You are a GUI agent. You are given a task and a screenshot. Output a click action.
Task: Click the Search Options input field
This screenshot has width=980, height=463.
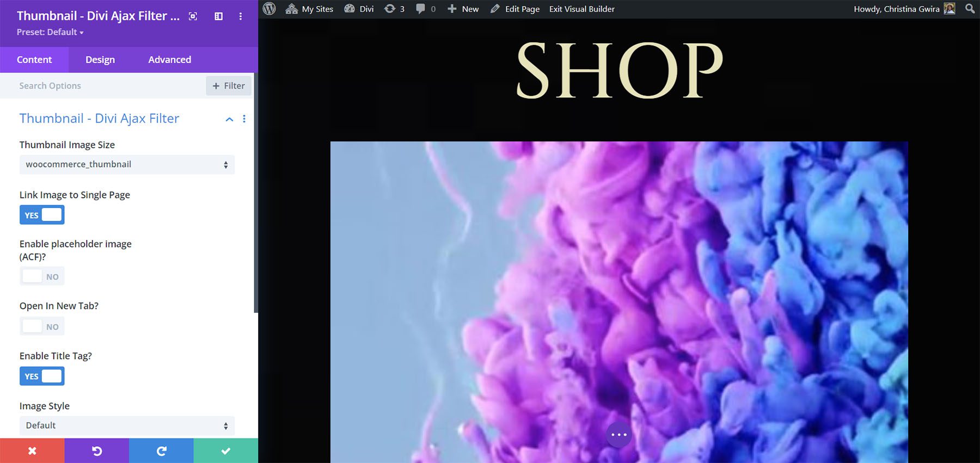[x=109, y=85]
